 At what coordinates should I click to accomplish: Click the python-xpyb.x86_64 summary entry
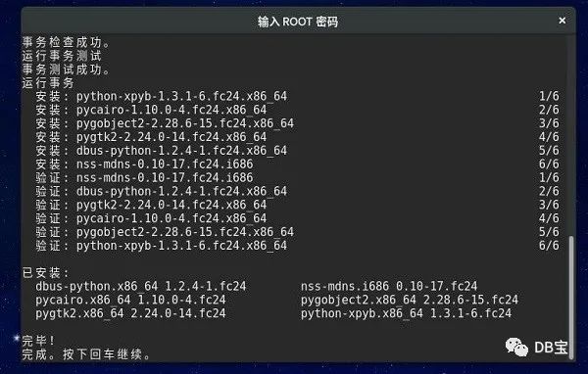click(x=406, y=313)
